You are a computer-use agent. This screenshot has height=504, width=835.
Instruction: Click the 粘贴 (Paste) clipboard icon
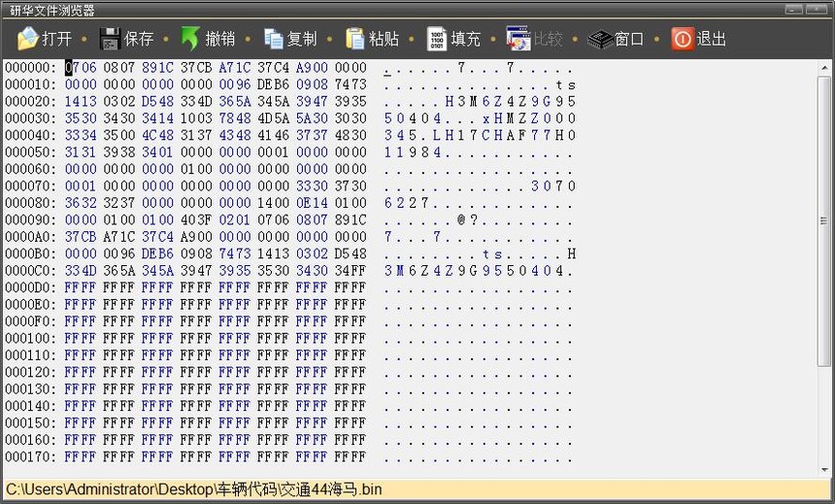click(x=354, y=39)
